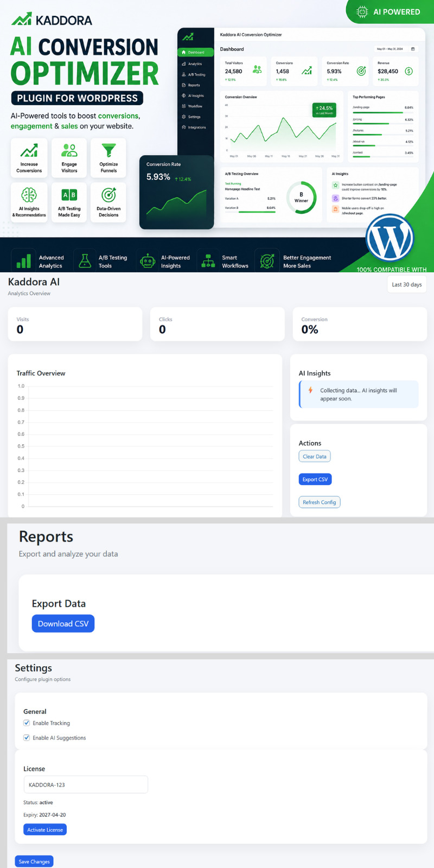Click the /contact row in Top Performing Pages
Screen dimensions: 434x868
(383, 154)
